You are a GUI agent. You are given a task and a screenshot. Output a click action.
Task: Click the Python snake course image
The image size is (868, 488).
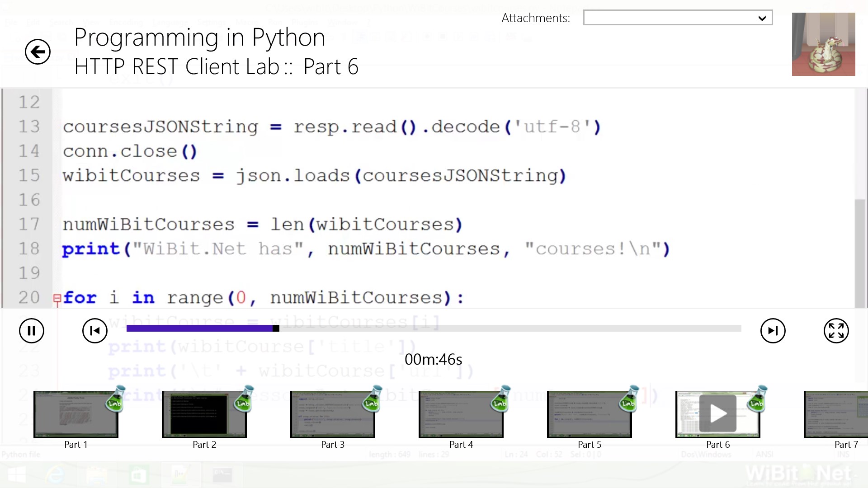click(823, 44)
